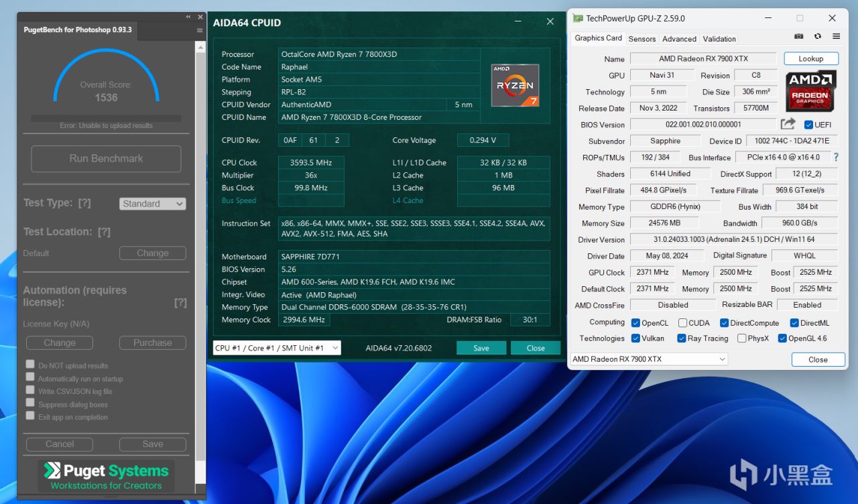The image size is (858, 504).
Task: Open the Test Type Standard dropdown
Action: pyautogui.click(x=153, y=204)
